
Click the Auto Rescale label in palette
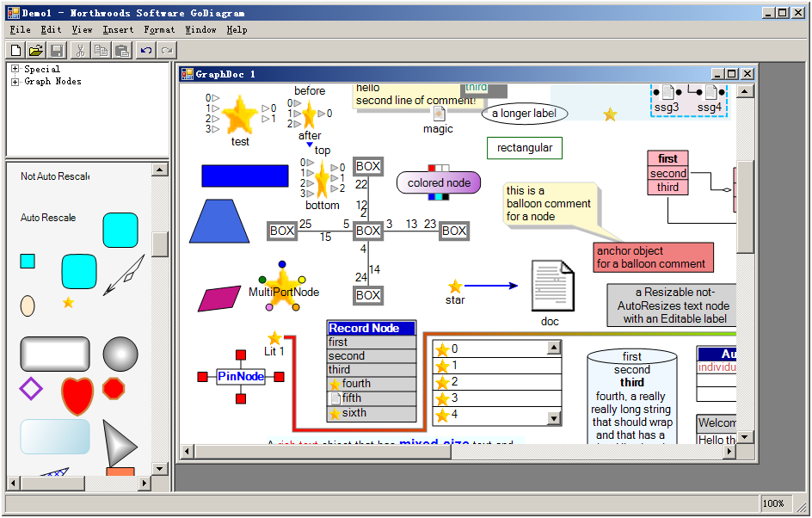(x=48, y=218)
